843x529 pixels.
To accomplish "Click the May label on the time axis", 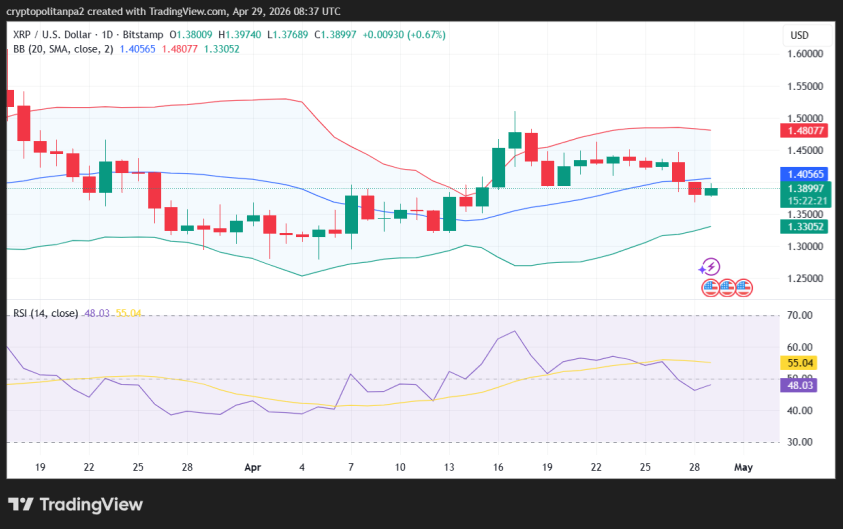I will click(743, 467).
